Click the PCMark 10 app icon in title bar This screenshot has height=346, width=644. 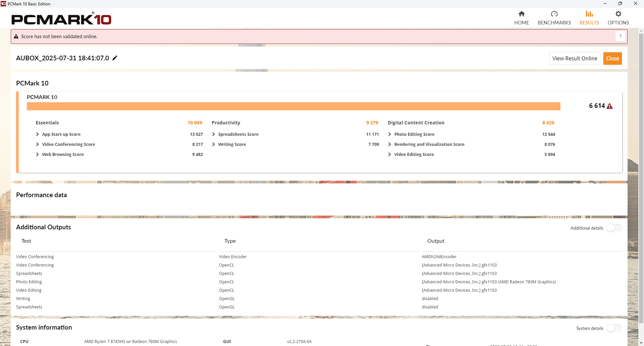click(x=3, y=4)
